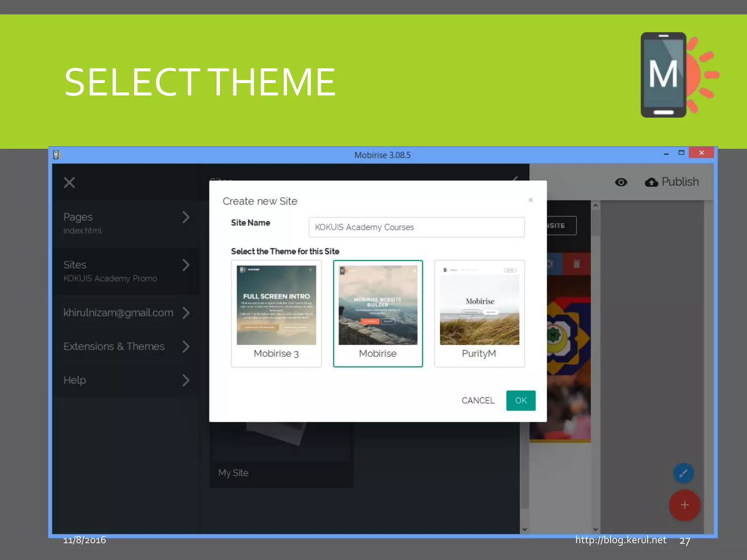This screenshot has height=560, width=747.
Task: Click the blue brush style button
Action: pos(683,473)
